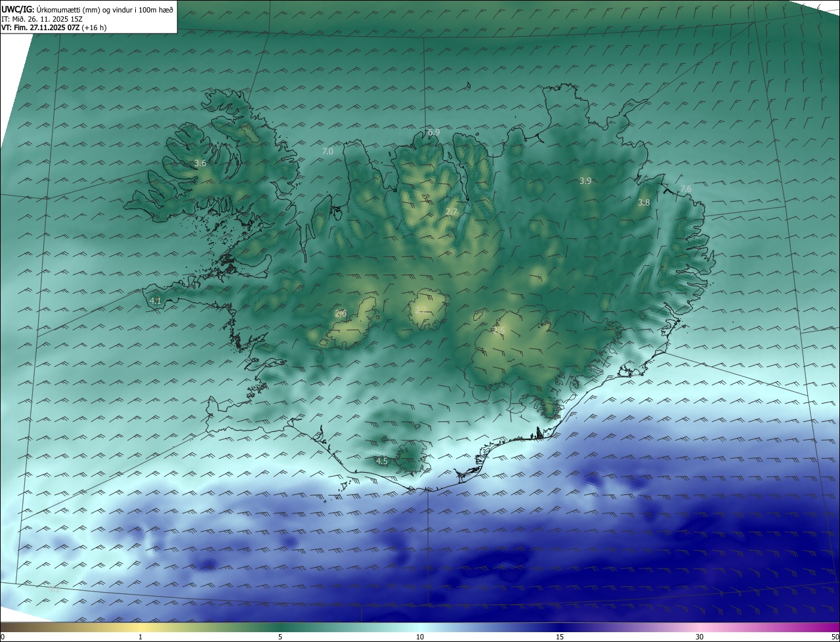Click the 2.7 value in north Iceland
The image size is (840, 642).
(x=451, y=211)
